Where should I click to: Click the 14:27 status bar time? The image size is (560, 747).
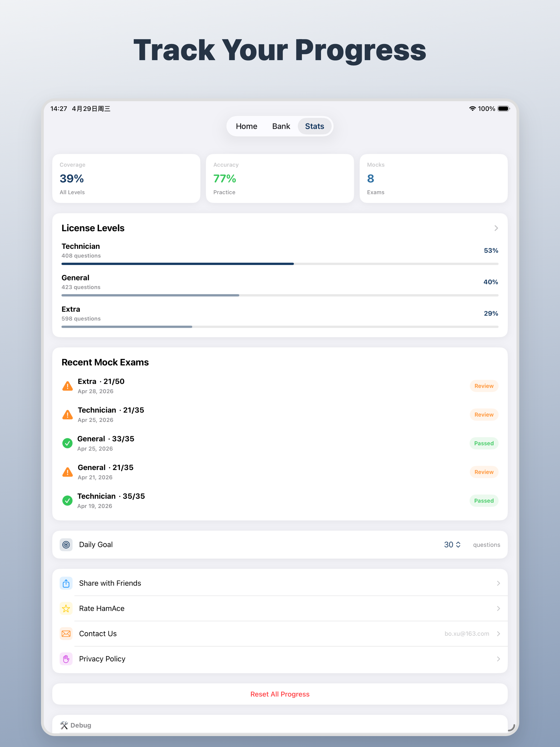point(59,108)
